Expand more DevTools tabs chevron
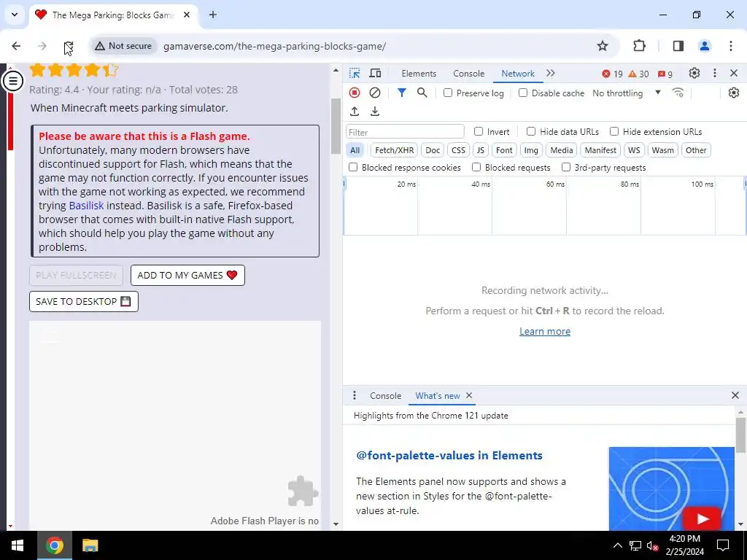The image size is (747, 560). point(551,74)
